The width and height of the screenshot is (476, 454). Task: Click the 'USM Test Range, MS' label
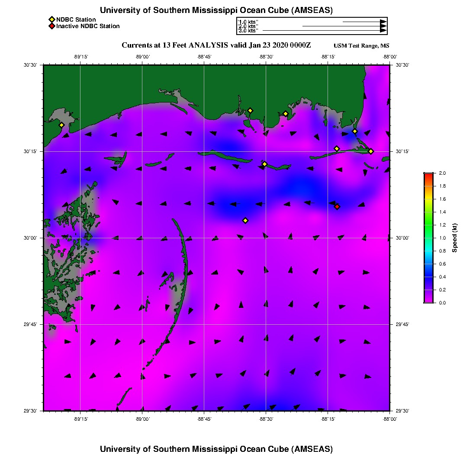coord(361,46)
